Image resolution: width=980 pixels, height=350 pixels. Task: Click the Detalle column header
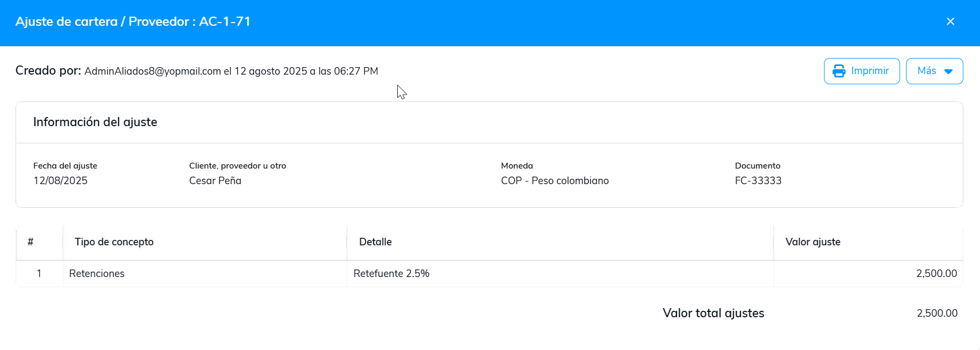click(x=375, y=242)
